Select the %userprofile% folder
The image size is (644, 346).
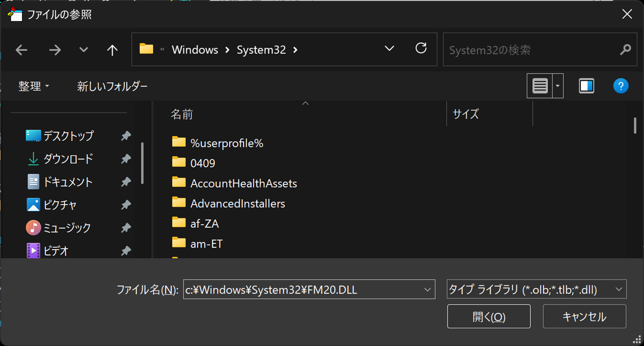(x=217, y=143)
